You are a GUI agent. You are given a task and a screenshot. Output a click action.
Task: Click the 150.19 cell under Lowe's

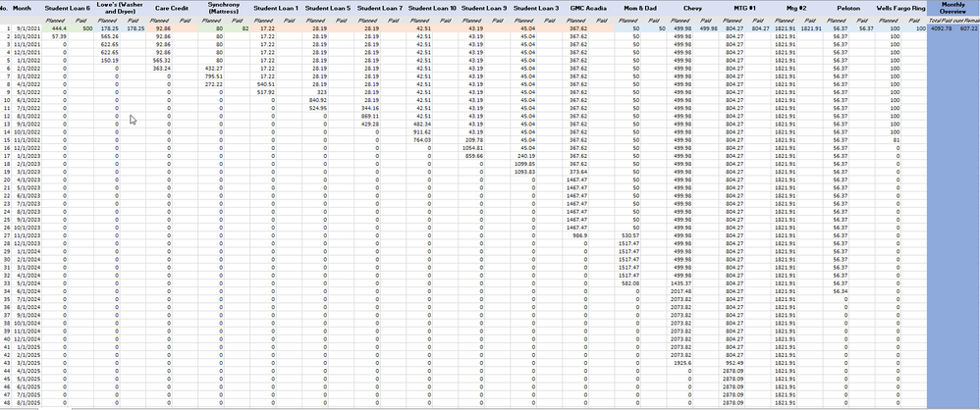(107, 61)
